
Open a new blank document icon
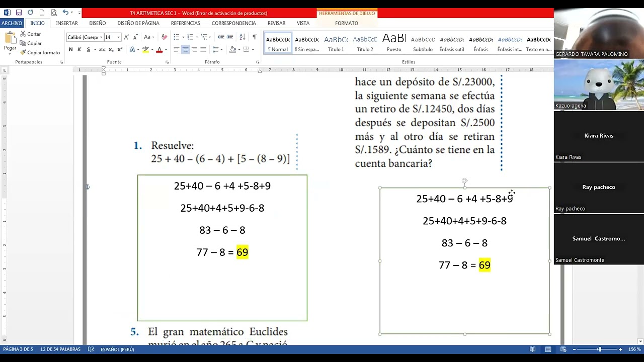(x=42, y=13)
